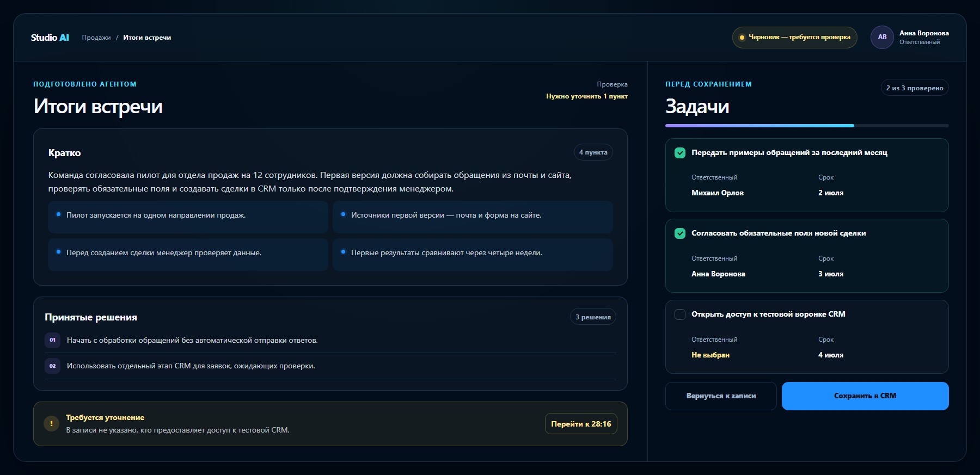Click 'Вернуться к записи' button
The height and width of the screenshot is (475, 980).
tap(721, 396)
